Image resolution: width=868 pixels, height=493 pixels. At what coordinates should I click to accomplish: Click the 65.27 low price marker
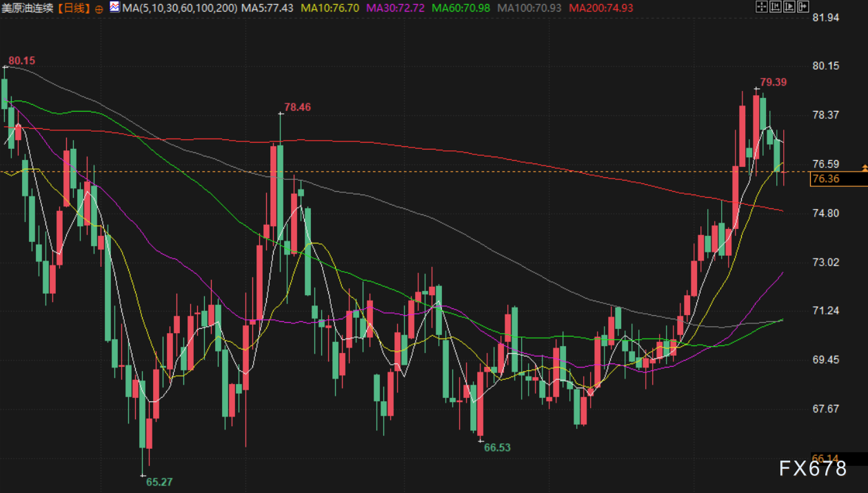(x=159, y=482)
